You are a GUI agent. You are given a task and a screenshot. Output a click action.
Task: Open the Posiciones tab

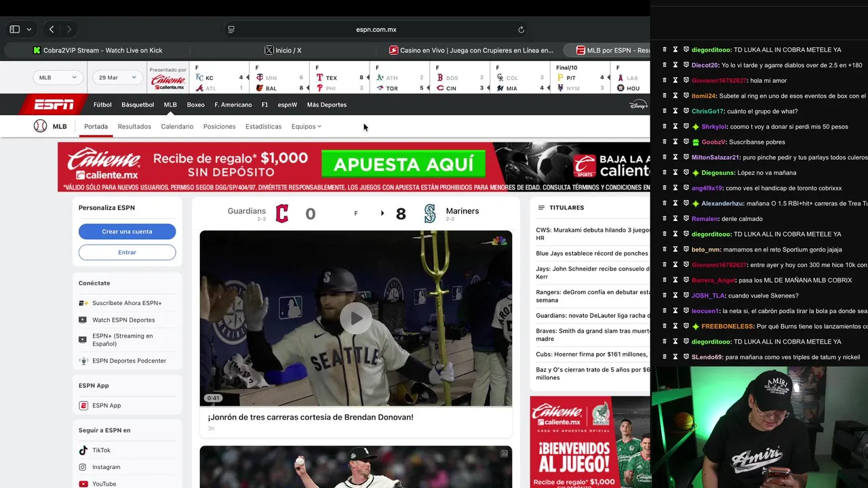pyautogui.click(x=219, y=127)
